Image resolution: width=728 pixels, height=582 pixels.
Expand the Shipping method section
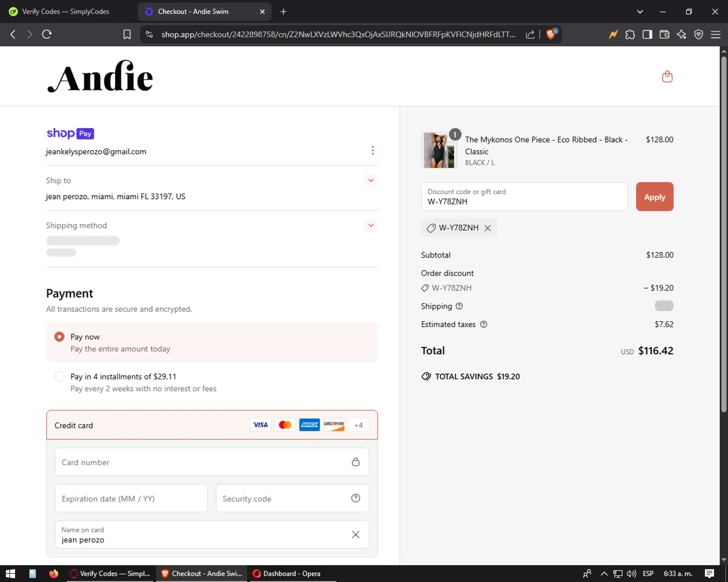click(x=371, y=225)
